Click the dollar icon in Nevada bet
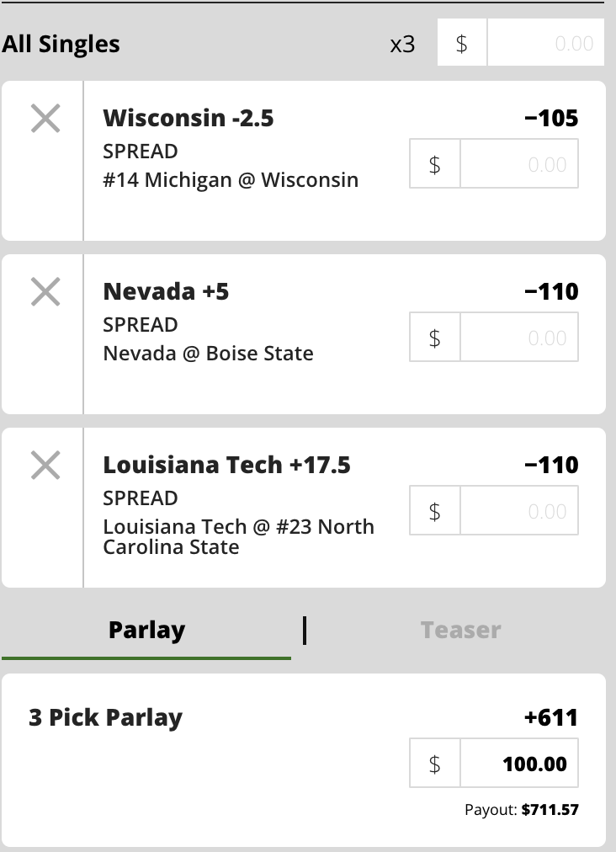Viewport: 616px width, 852px height. (x=435, y=338)
